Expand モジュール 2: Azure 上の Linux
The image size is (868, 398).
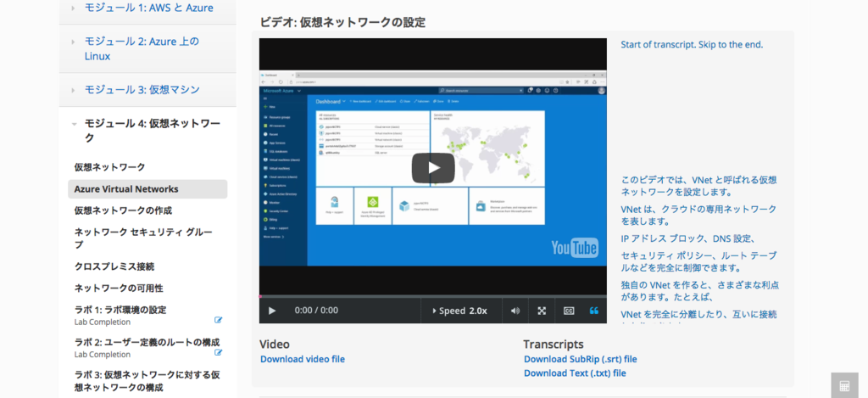click(x=147, y=48)
